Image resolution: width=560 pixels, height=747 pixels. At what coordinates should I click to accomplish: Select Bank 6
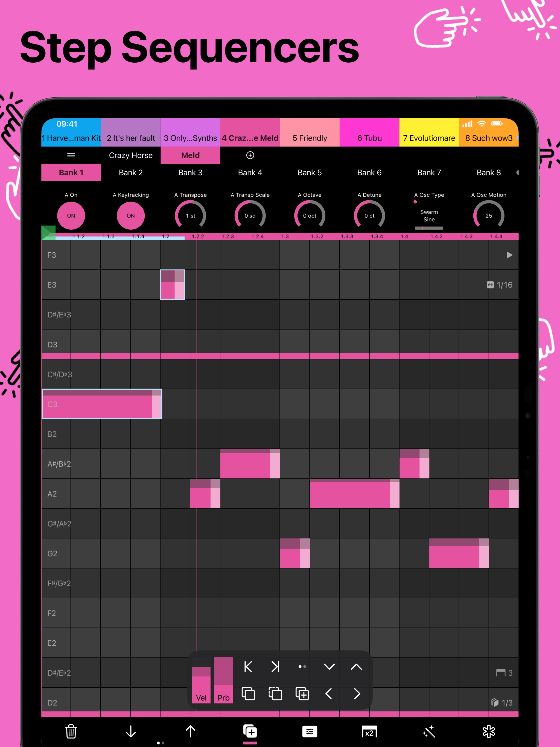pyautogui.click(x=369, y=173)
